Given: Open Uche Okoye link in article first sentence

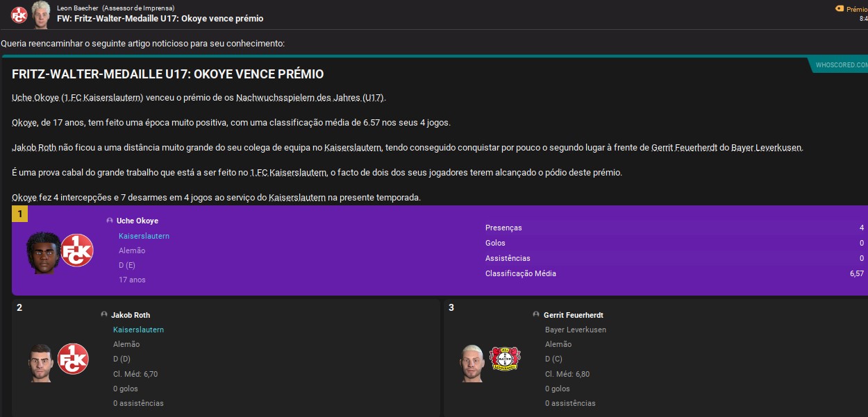Looking at the screenshot, I should pos(35,97).
